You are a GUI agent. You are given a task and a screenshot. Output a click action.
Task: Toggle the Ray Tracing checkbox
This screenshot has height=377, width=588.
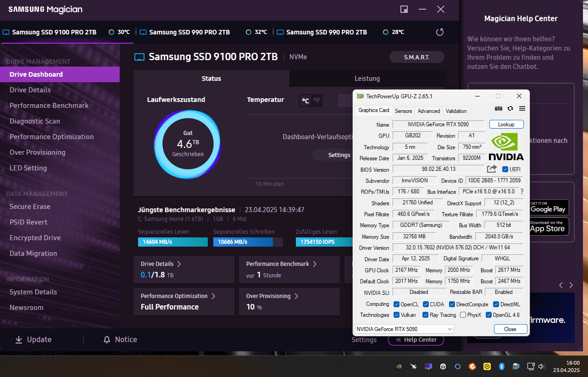pos(426,315)
